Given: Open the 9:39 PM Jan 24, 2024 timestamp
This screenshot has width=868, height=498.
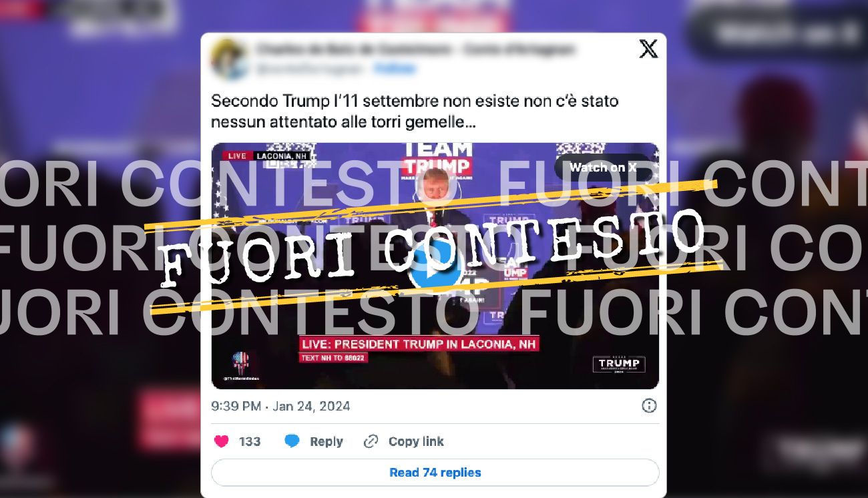Looking at the screenshot, I should pyautogui.click(x=280, y=406).
